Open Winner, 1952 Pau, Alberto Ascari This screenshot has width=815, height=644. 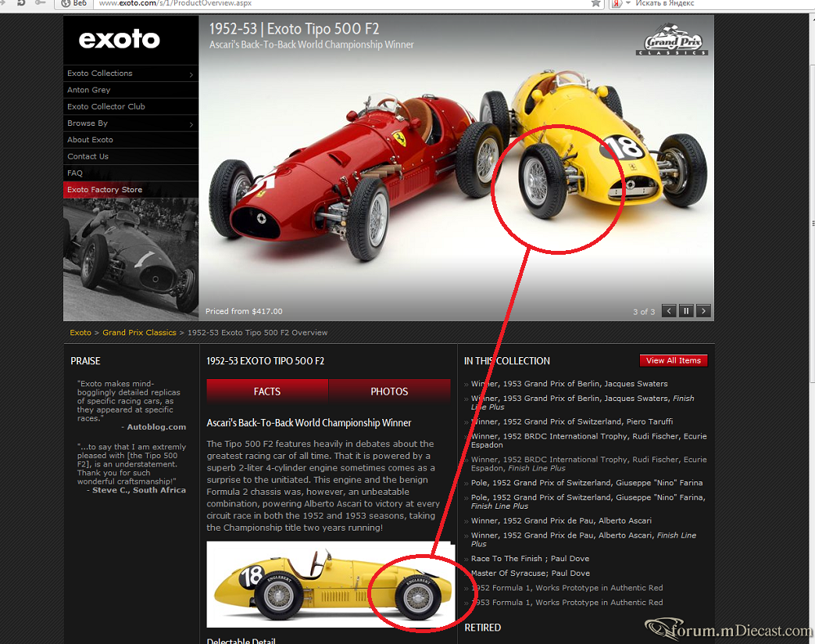561,521
